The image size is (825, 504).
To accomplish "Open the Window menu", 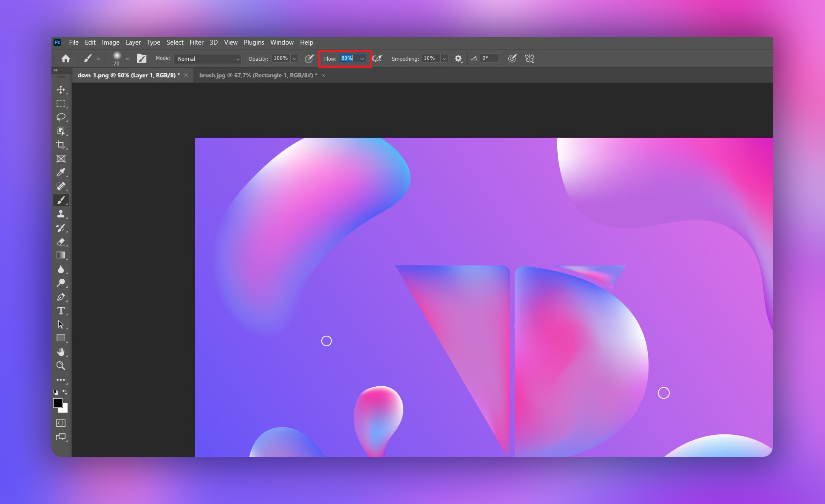I will tap(282, 42).
